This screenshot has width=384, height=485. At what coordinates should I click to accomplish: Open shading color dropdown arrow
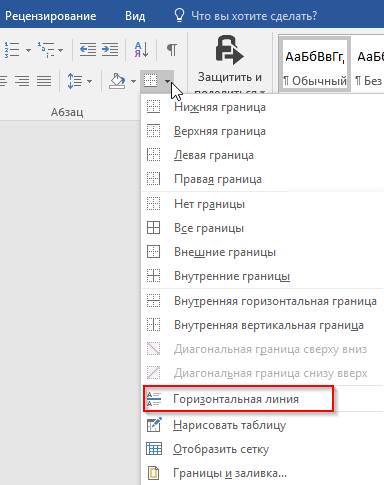point(133,81)
